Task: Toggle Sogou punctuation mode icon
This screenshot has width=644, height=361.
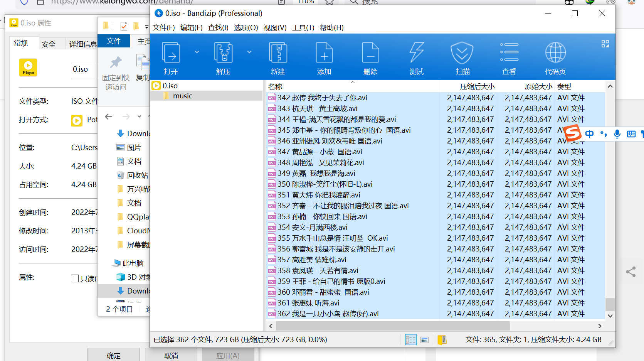Action: coord(604,134)
